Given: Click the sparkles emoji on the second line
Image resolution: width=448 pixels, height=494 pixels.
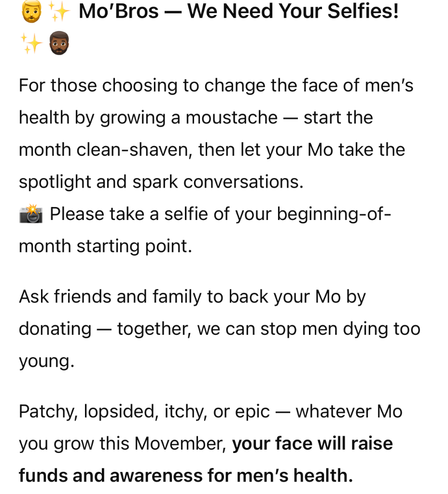Looking at the screenshot, I should tap(31, 44).
